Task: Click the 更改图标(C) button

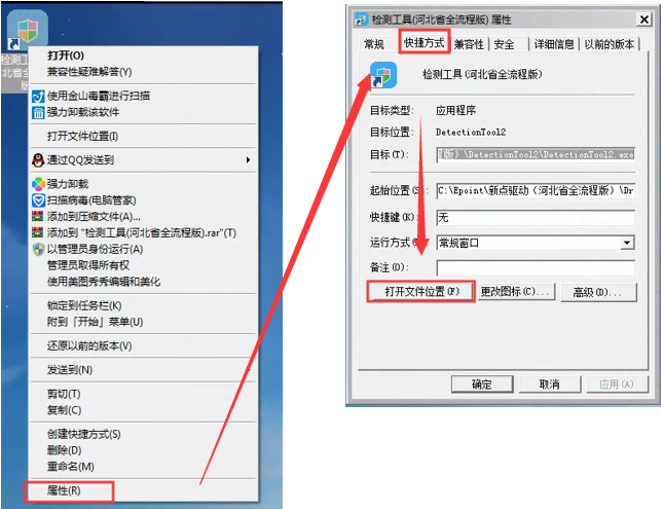Action: tap(516, 291)
